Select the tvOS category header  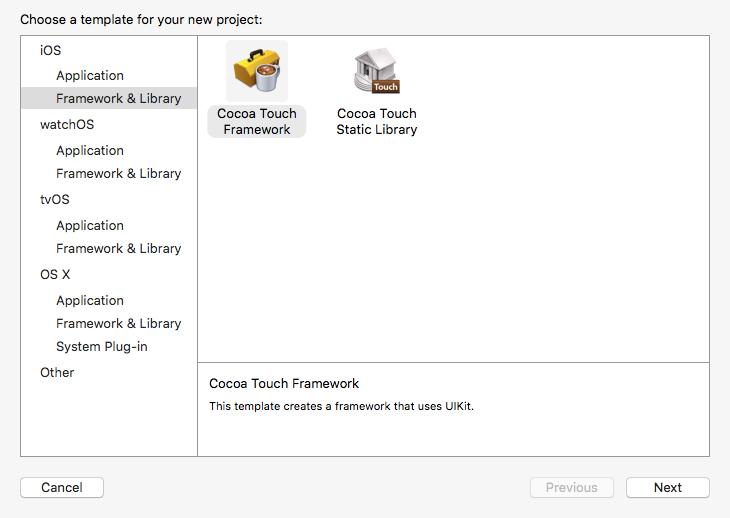54,200
